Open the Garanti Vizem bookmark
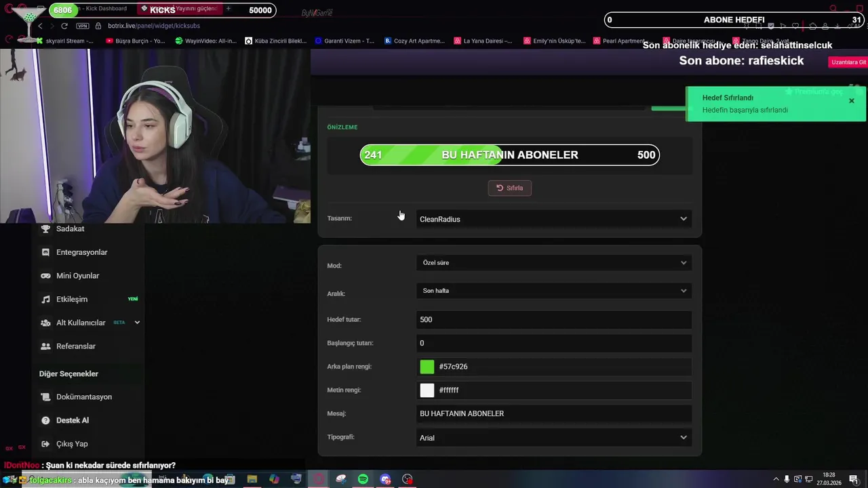The image size is (868, 488). [344, 41]
